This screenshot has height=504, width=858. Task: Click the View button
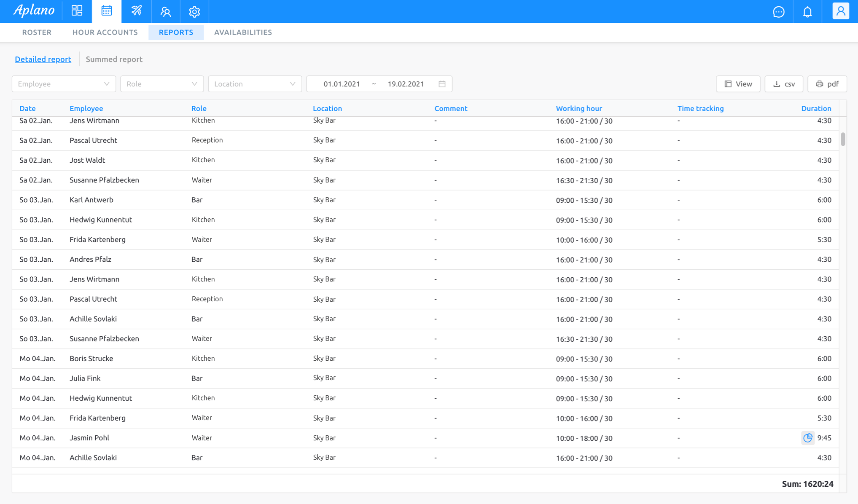739,83
